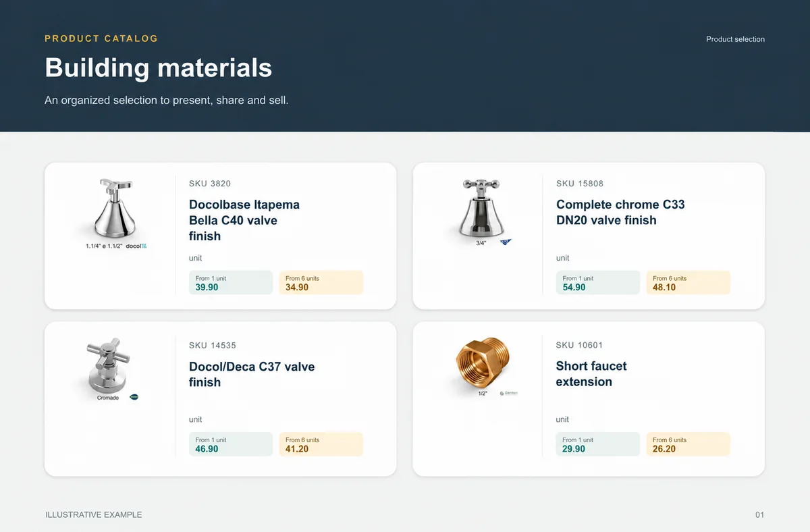This screenshot has width=810, height=532.
Task: Pick the From 6 units 41.20 price
Action: point(321,444)
